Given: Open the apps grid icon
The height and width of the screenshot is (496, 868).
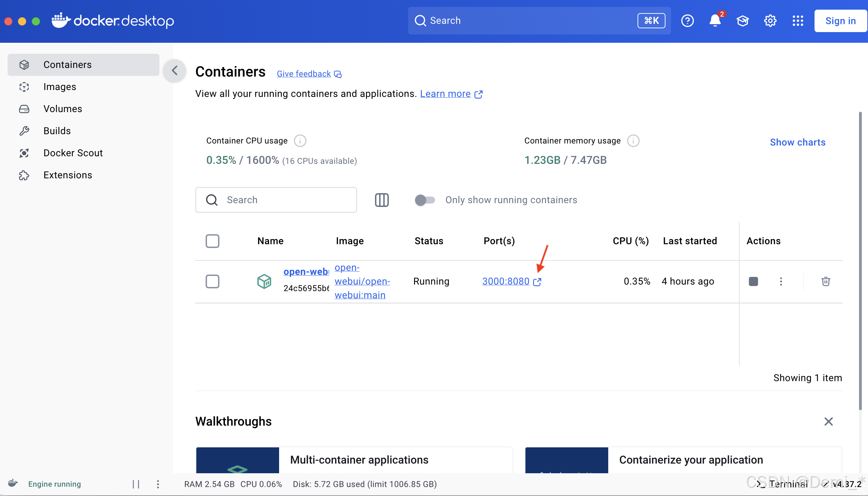Looking at the screenshot, I should 798,21.
